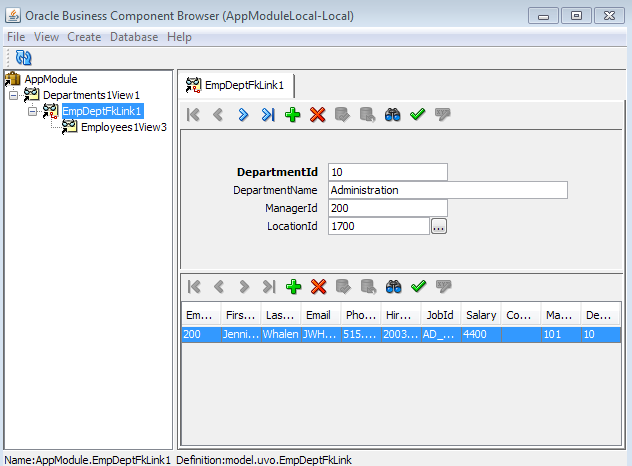Click the ManagerId field showing 200
The height and width of the screenshot is (466, 632).
click(388, 208)
